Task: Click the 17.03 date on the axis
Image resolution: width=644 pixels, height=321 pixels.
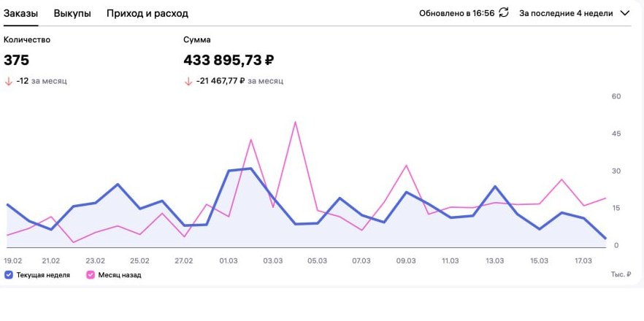Action: point(583,261)
